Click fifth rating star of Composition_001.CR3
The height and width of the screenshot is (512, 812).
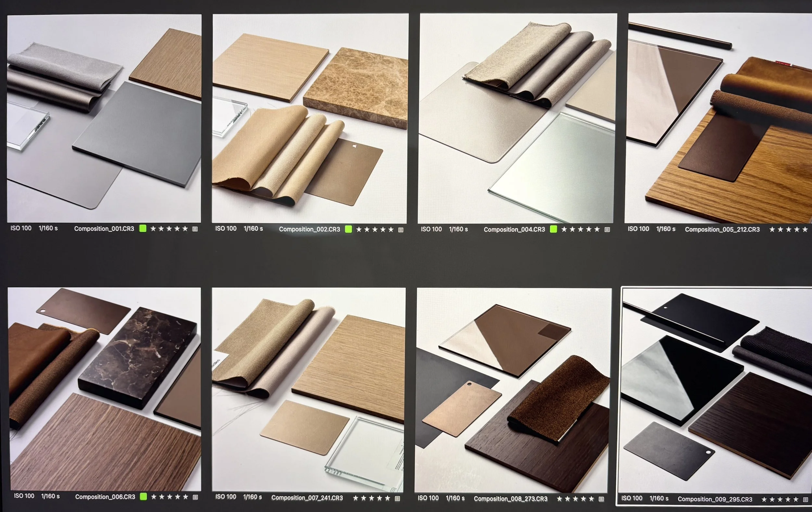click(x=185, y=229)
